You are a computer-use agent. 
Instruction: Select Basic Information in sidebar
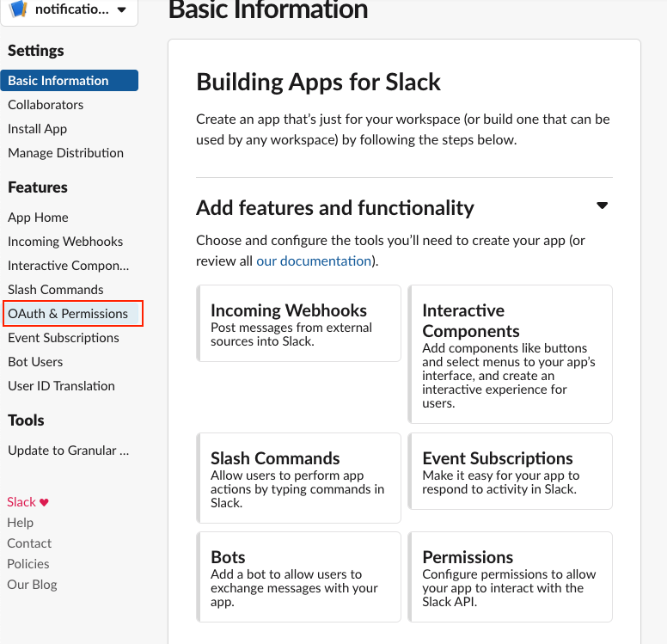(x=70, y=81)
